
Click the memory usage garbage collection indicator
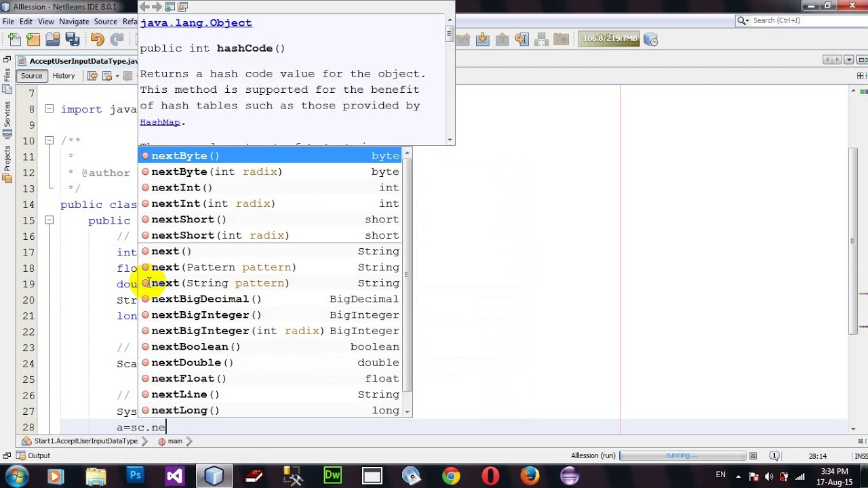point(610,39)
